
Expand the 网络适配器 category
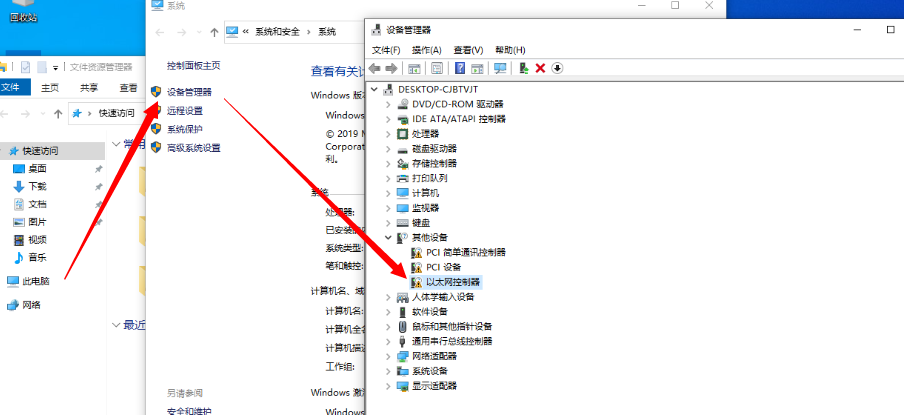390,356
